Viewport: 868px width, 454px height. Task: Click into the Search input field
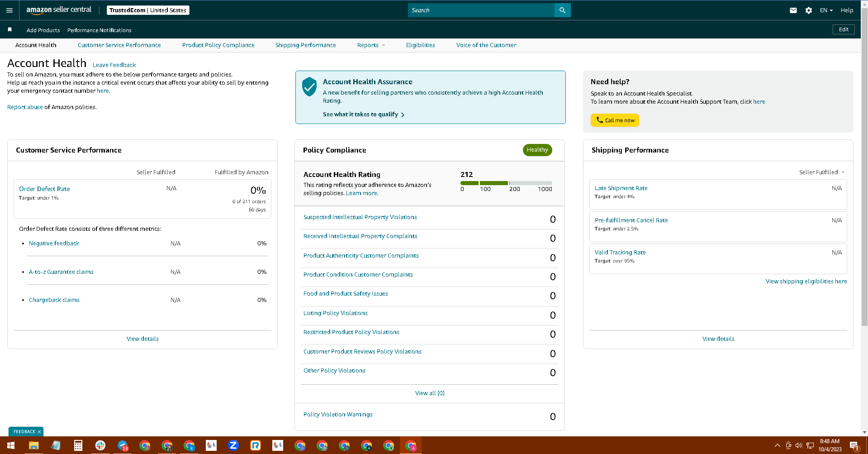[x=481, y=10]
